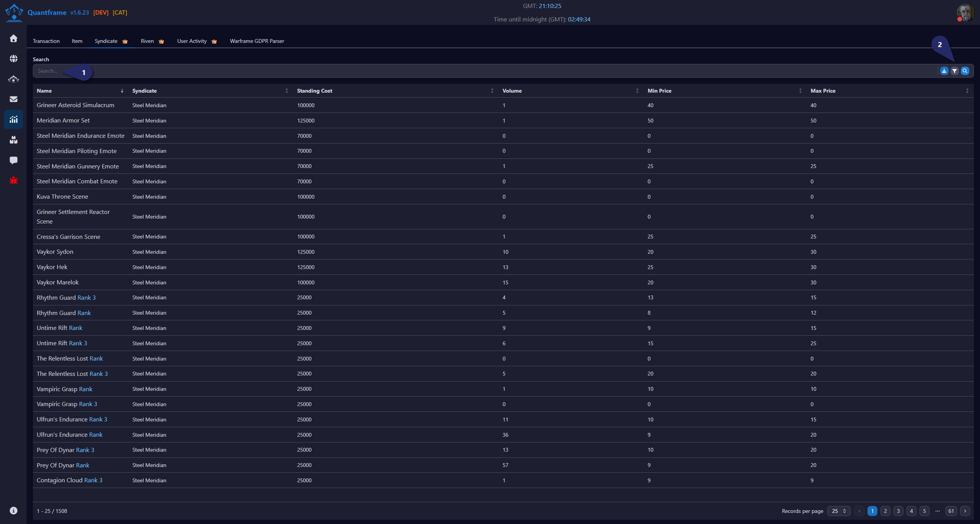Go to pagination page 4

point(911,511)
